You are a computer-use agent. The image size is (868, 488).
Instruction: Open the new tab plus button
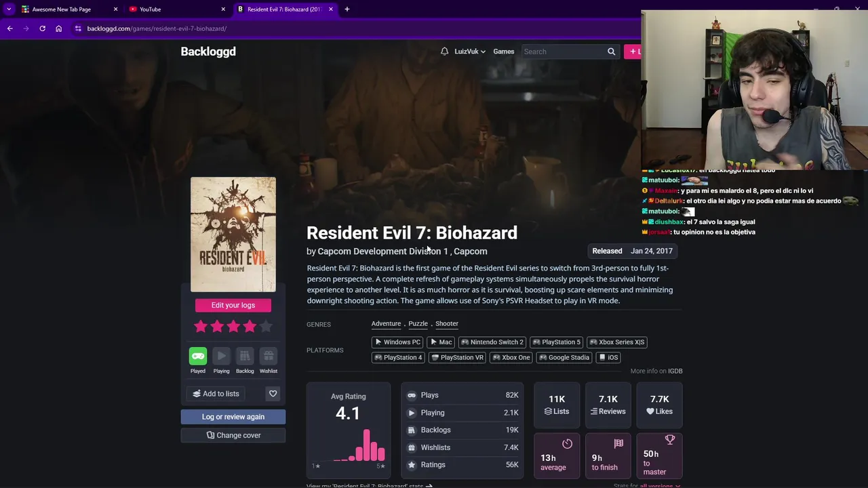[x=347, y=9]
